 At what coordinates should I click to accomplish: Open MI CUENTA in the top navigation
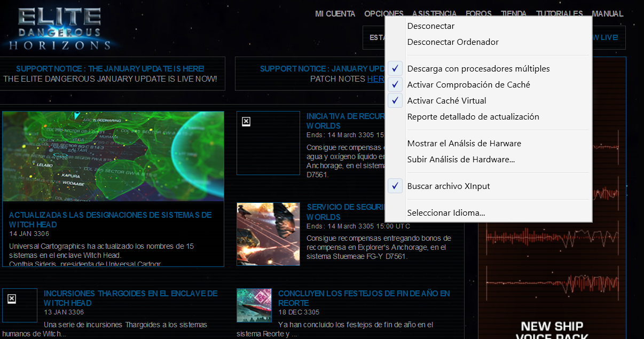click(335, 14)
